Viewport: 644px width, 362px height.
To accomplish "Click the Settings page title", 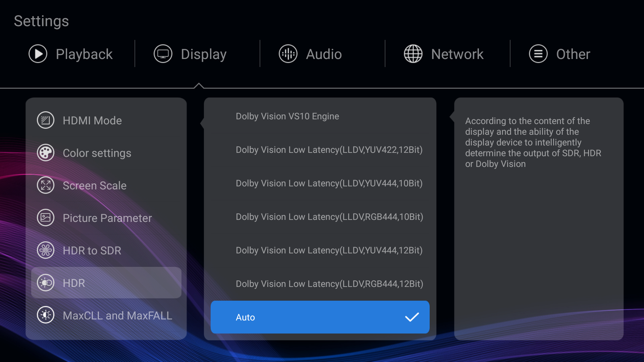I will 41,21.
